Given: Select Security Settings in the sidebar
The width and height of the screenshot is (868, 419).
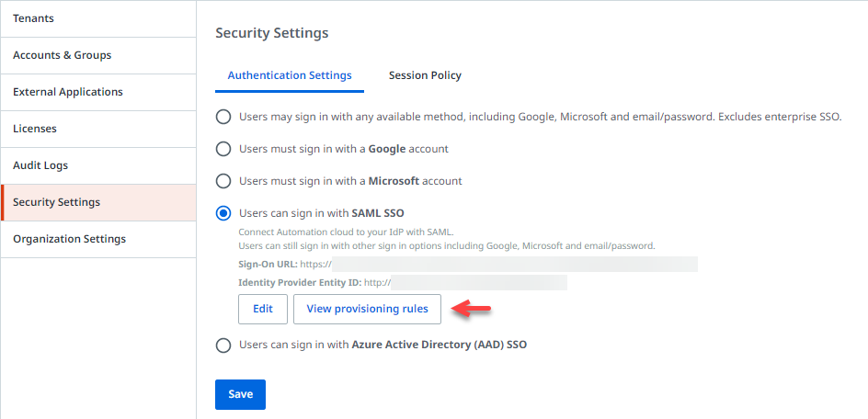Looking at the screenshot, I should coord(56,202).
